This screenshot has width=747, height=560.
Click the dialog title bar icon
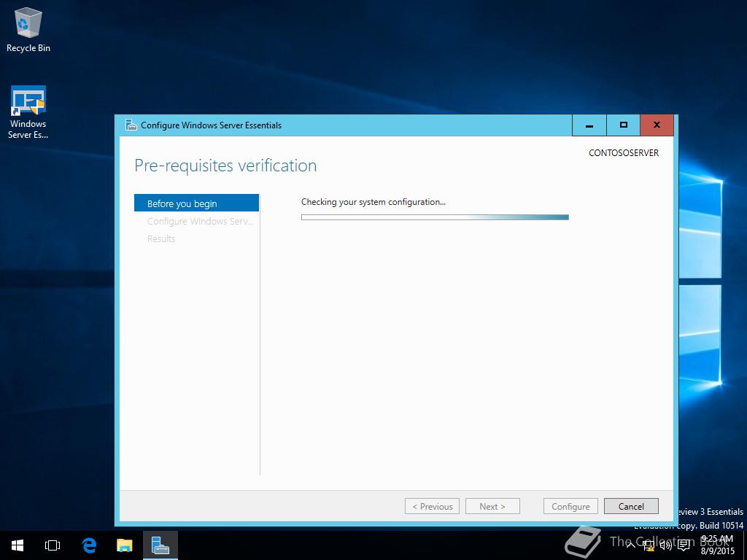click(x=131, y=125)
